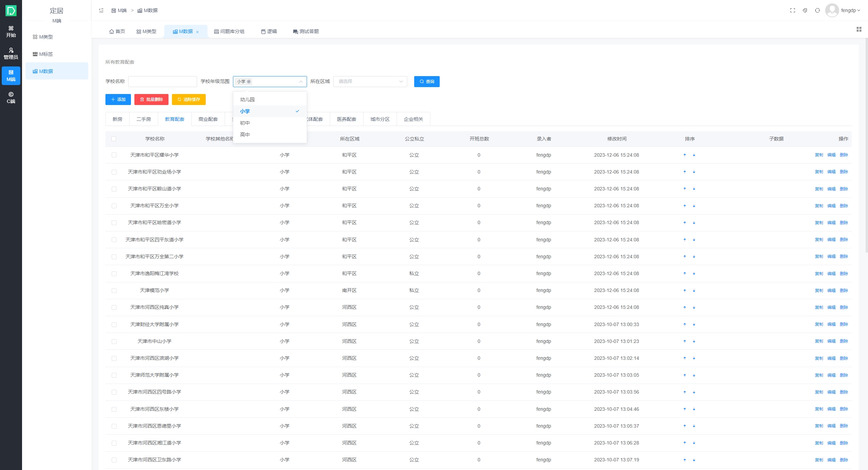Viewport: 868px width, 470px height.
Task: Select the 新房 category tab
Action: click(x=118, y=119)
